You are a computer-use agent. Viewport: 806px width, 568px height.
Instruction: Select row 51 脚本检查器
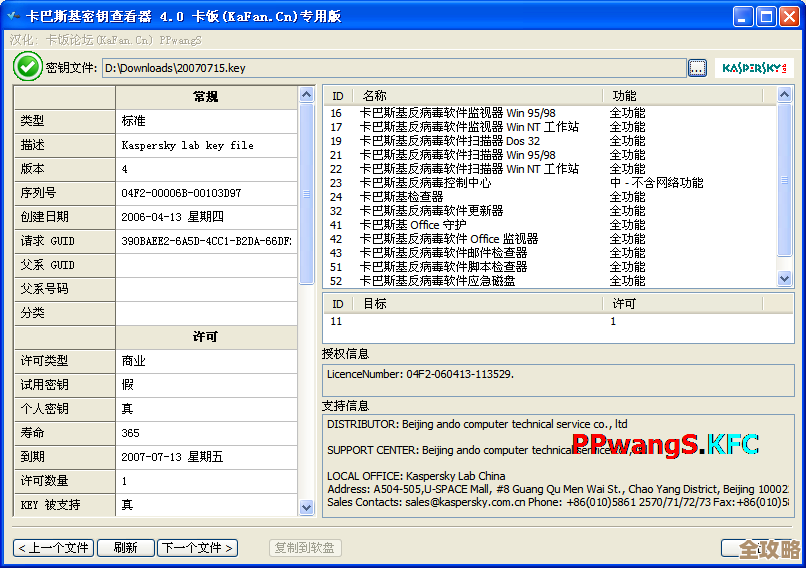click(550, 267)
